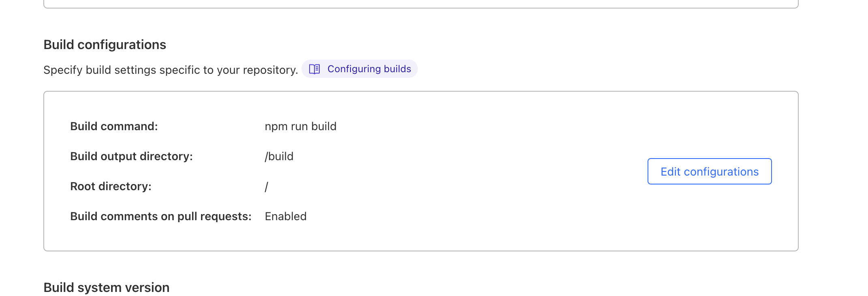
Task: Select the '/' root directory value
Action: [x=266, y=187]
